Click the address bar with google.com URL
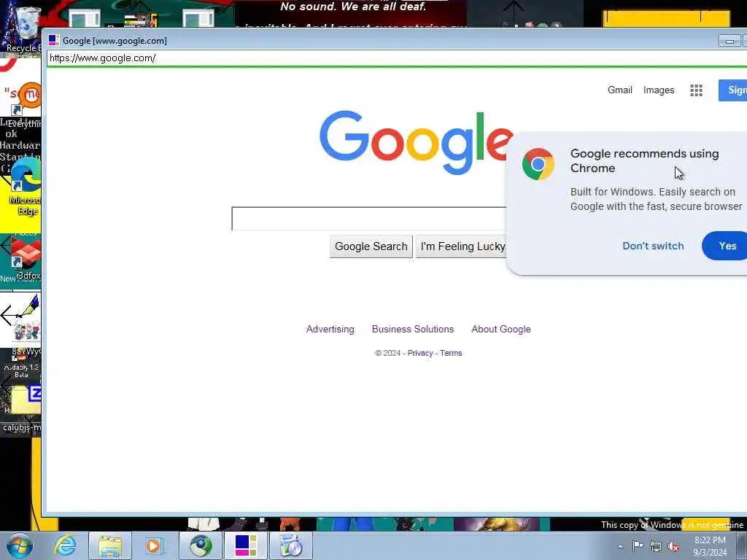Image resolution: width=747 pixels, height=560 pixels. click(x=397, y=58)
